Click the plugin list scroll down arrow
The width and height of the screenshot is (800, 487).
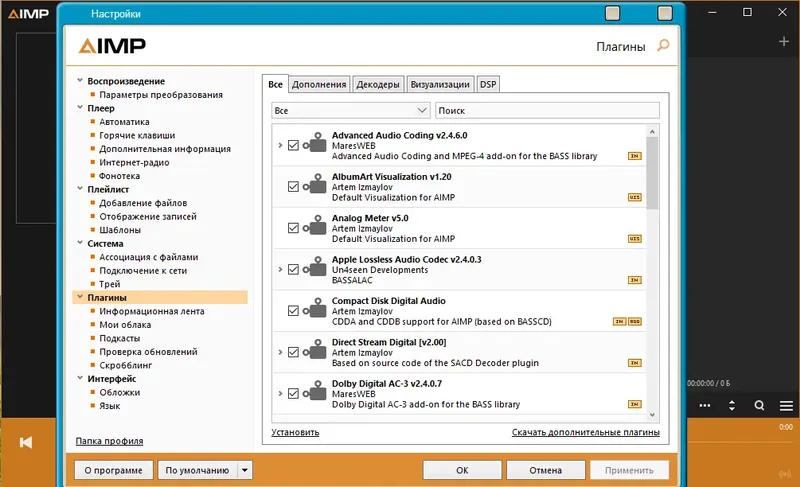click(652, 415)
